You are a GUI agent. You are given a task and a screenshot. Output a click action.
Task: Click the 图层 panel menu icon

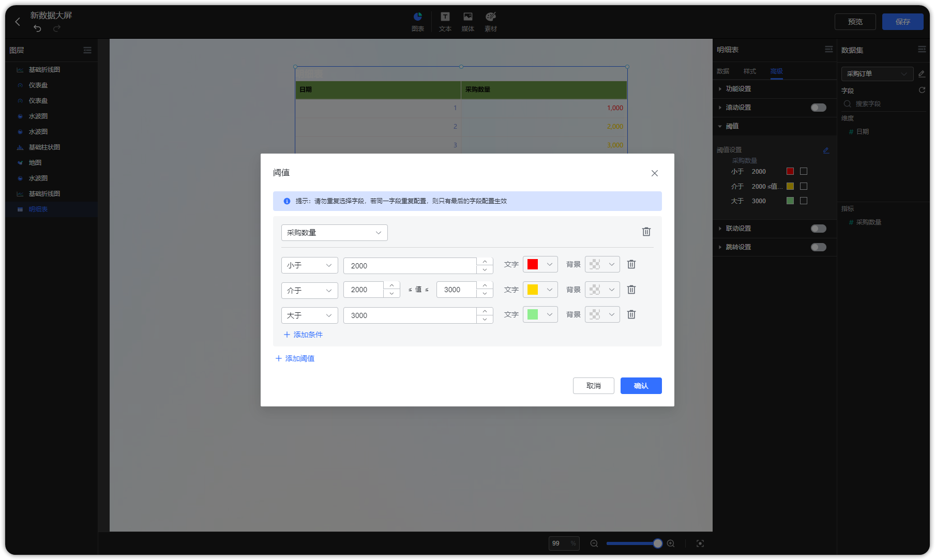[x=87, y=50]
